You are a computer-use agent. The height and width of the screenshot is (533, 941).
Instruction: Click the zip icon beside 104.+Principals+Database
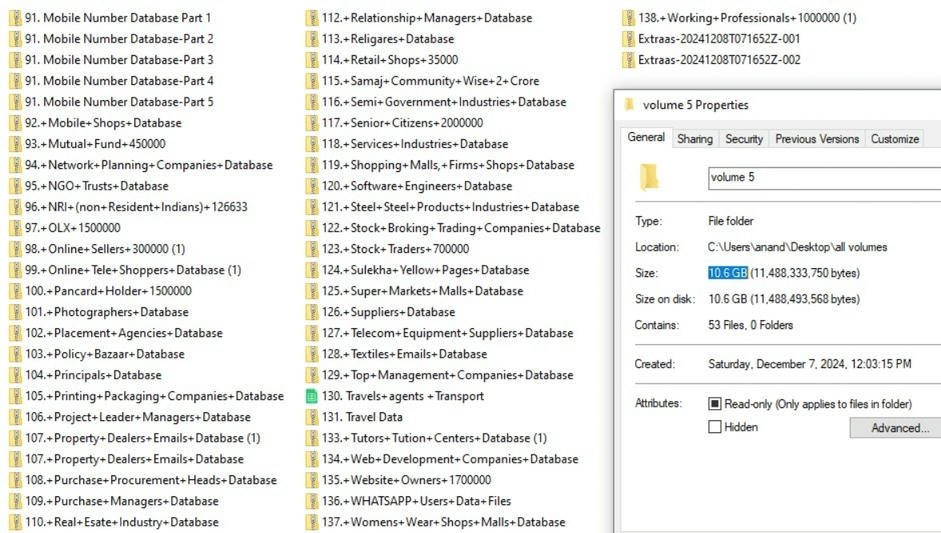[x=15, y=375]
